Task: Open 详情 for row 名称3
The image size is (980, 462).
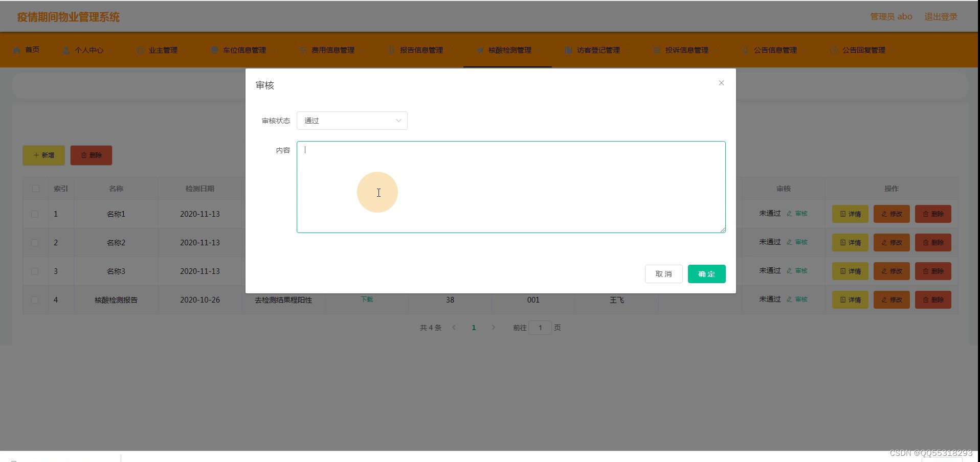Action: [850, 271]
